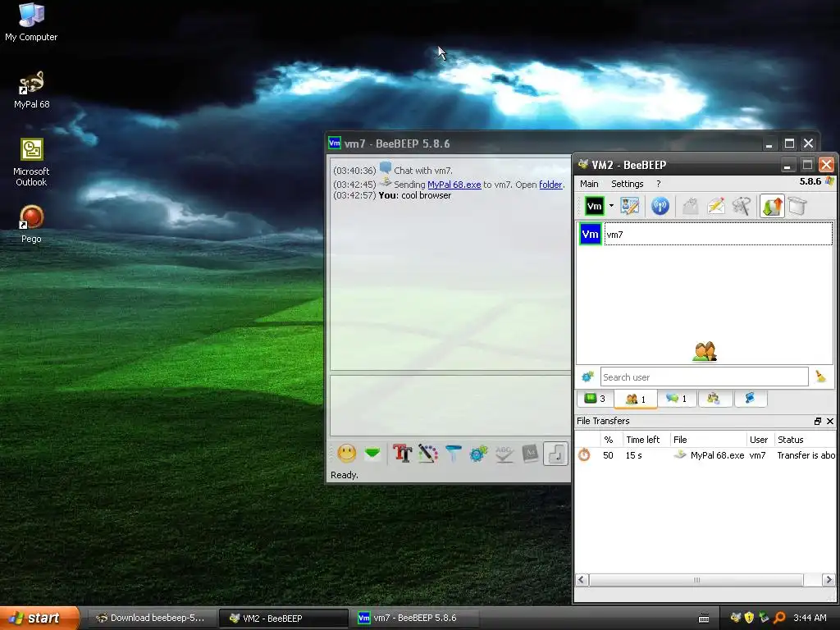The width and height of the screenshot is (840, 630).
Task: Write a message with envelope-pencil icon
Action: pyautogui.click(x=716, y=206)
